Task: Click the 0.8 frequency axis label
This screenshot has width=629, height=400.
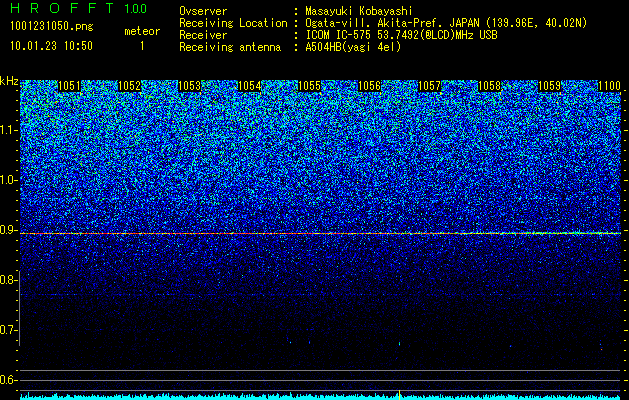Action: point(8,280)
